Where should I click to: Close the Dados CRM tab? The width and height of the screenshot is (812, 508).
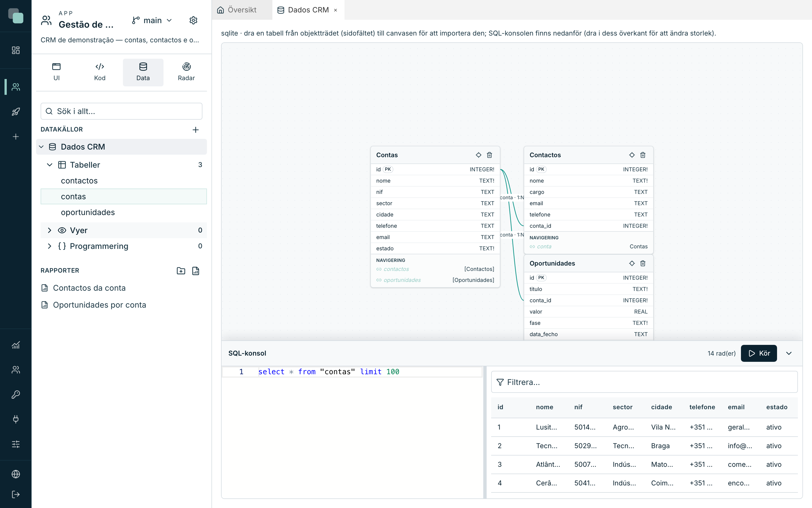[x=336, y=10]
